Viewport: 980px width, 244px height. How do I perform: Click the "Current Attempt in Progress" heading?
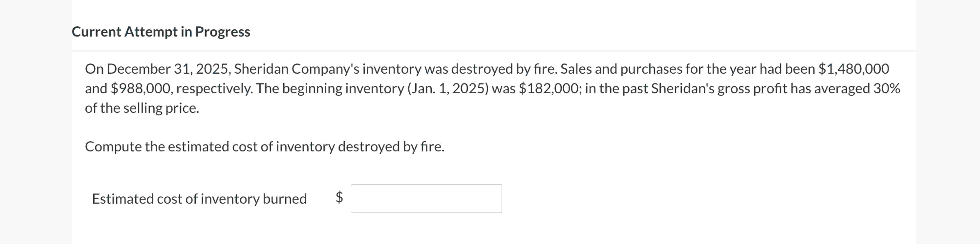(161, 32)
